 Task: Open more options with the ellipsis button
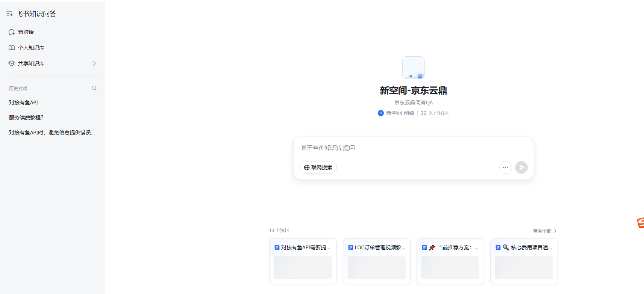pos(506,167)
